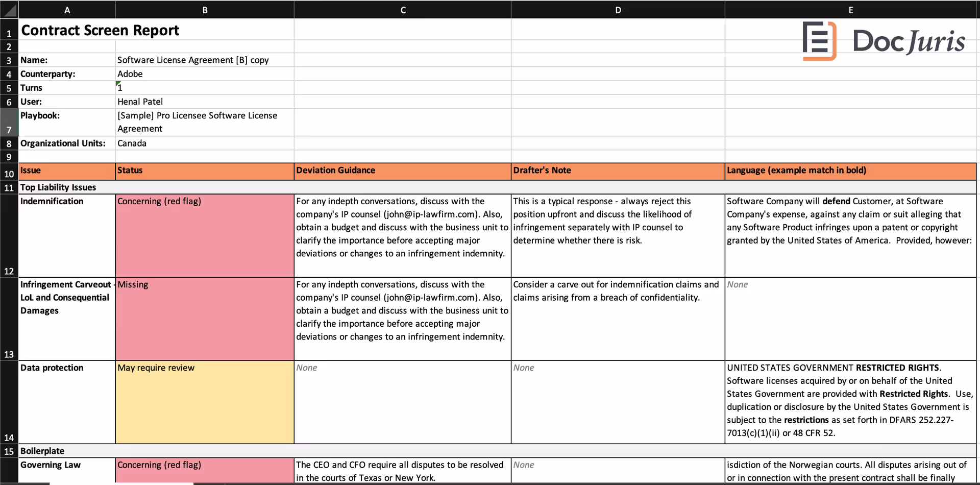The width and height of the screenshot is (980, 485).
Task: Click the 'Name:' label cell
Action: coord(67,60)
